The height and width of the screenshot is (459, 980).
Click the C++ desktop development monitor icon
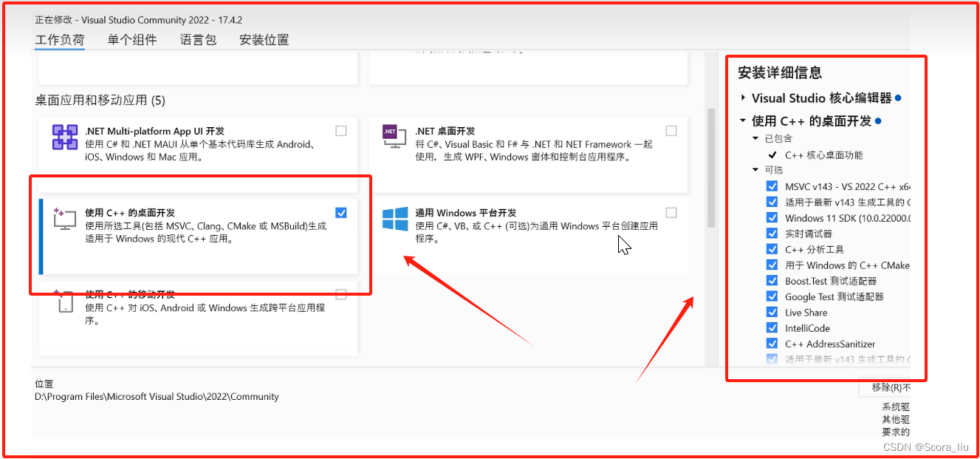pos(65,219)
